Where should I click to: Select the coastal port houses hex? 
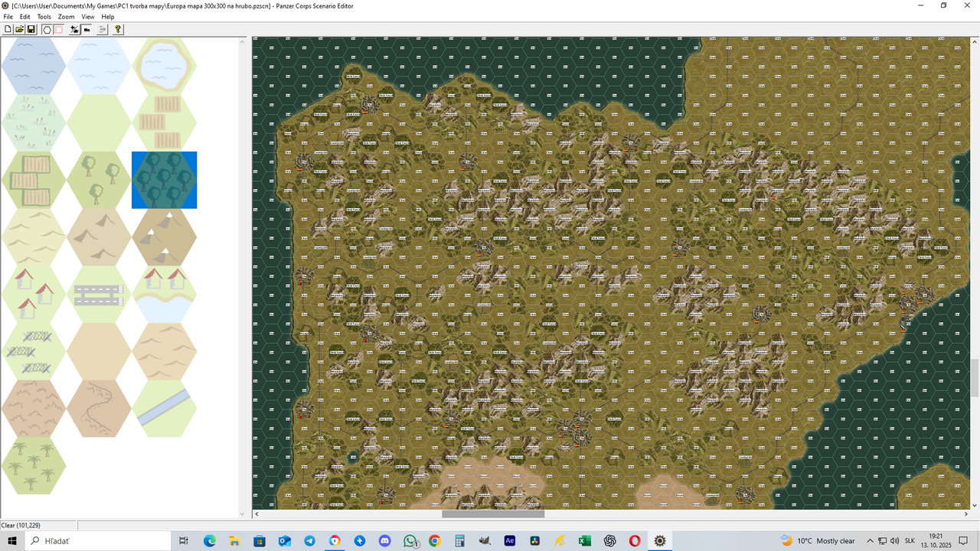point(165,294)
